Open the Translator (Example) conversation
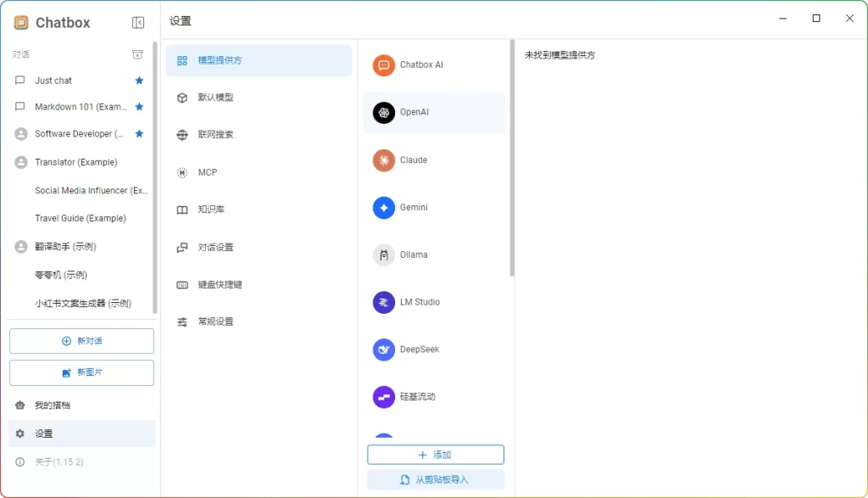 (x=81, y=162)
